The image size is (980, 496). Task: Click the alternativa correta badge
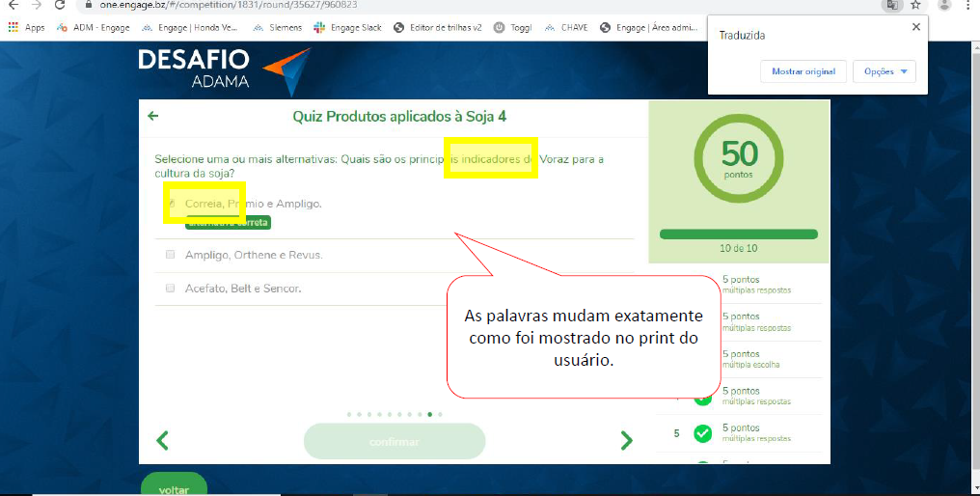229,222
